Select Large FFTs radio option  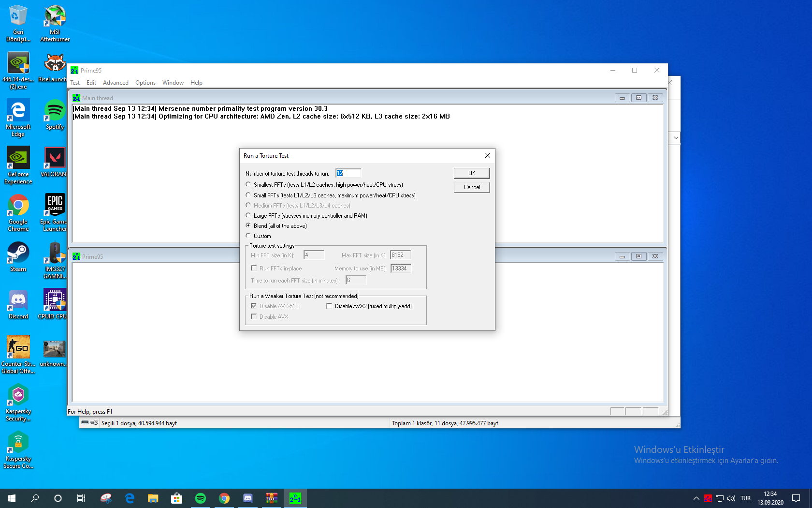tap(248, 215)
